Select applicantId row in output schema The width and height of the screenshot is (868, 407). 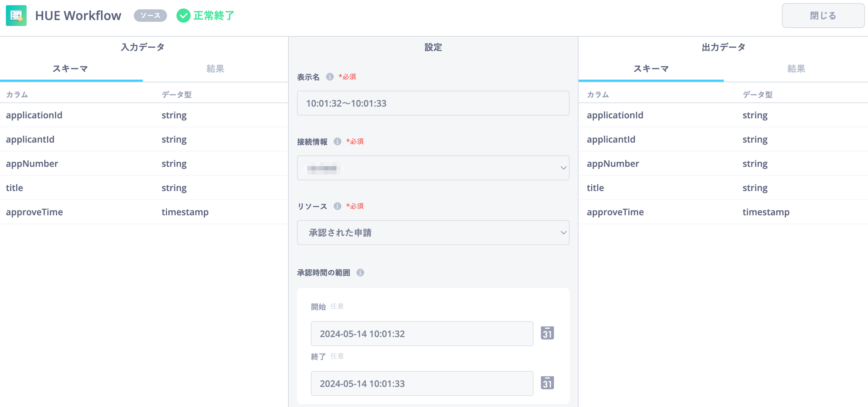pos(723,139)
